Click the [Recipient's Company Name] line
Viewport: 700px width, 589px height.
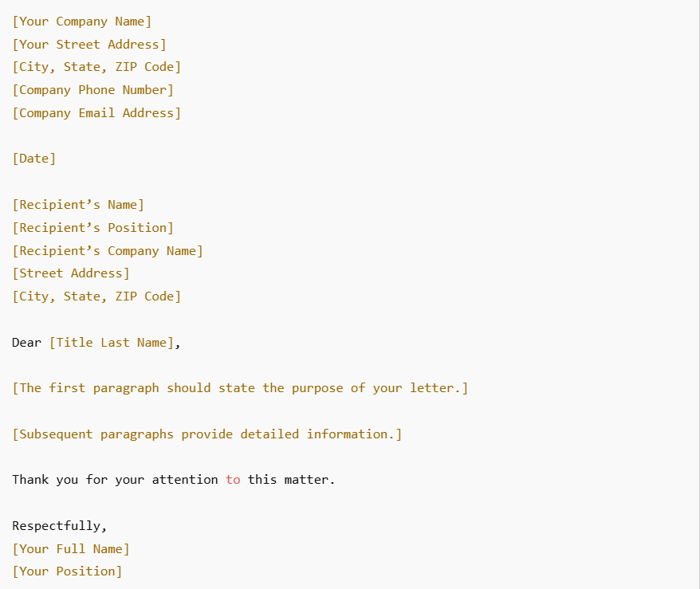108,251
